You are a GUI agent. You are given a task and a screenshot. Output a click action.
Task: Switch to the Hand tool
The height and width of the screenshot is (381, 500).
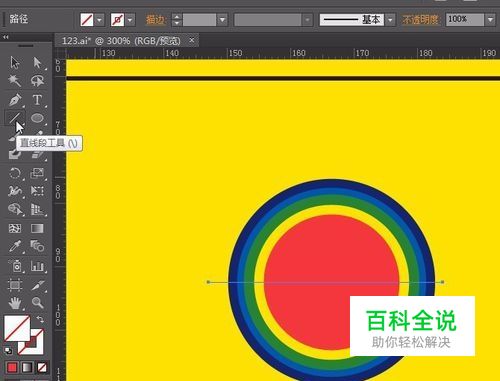(x=15, y=303)
